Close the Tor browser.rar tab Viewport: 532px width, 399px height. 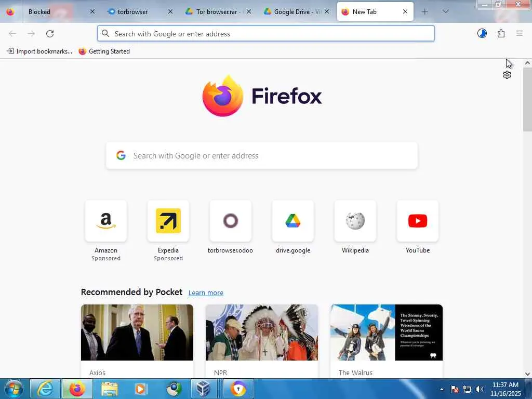pyautogui.click(x=249, y=12)
